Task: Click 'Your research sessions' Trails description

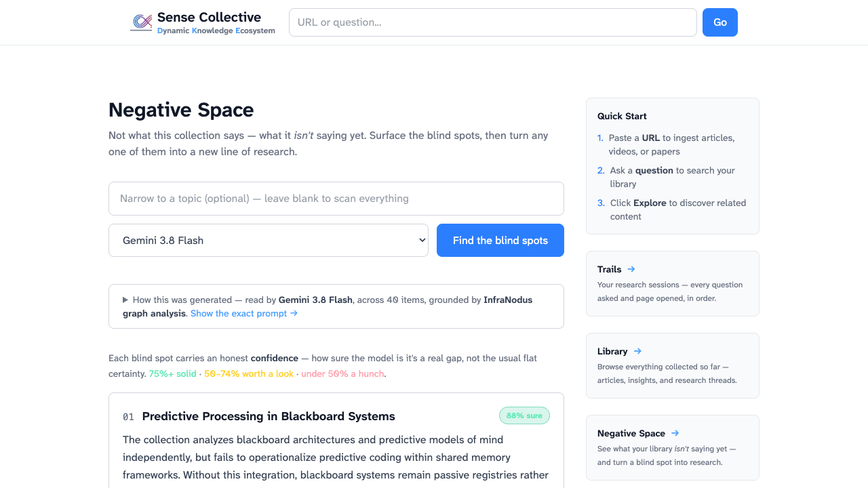Action: coord(670,291)
